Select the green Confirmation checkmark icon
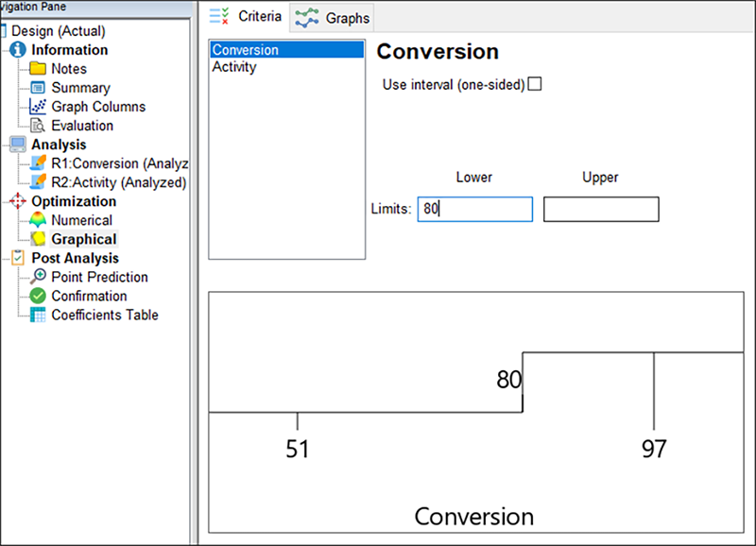 click(38, 296)
